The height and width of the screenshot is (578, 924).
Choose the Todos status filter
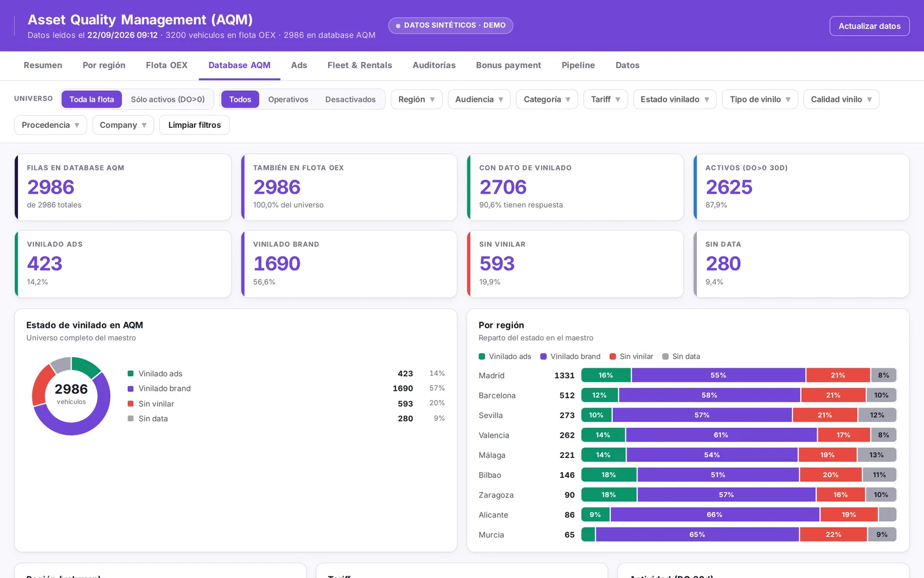240,99
